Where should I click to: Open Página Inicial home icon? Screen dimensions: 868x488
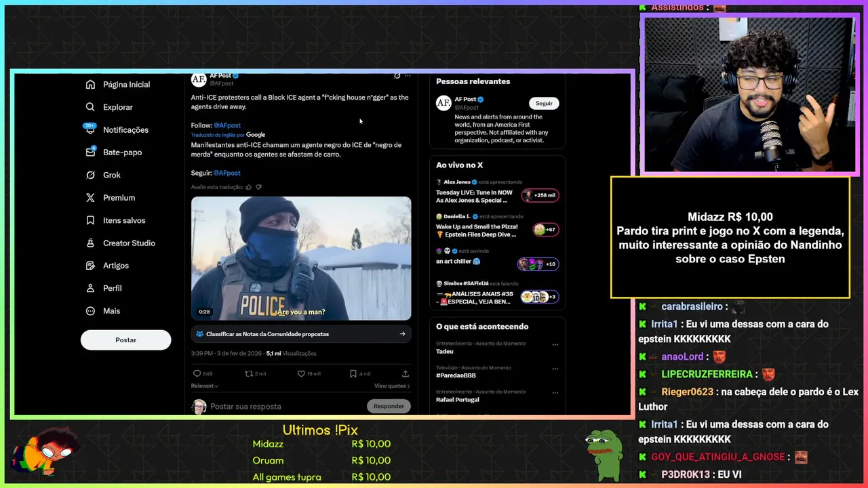coord(90,85)
